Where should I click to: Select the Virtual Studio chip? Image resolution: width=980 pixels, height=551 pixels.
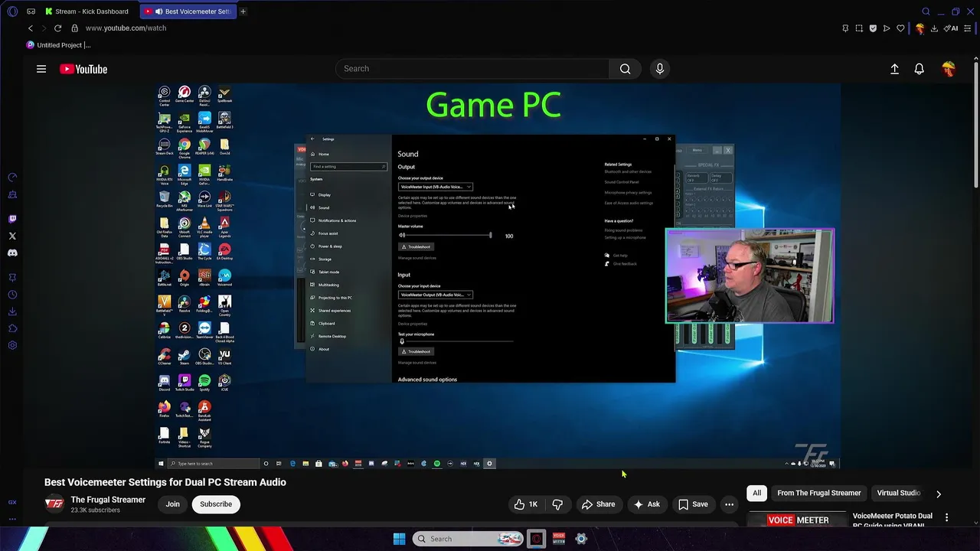tap(899, 493)
